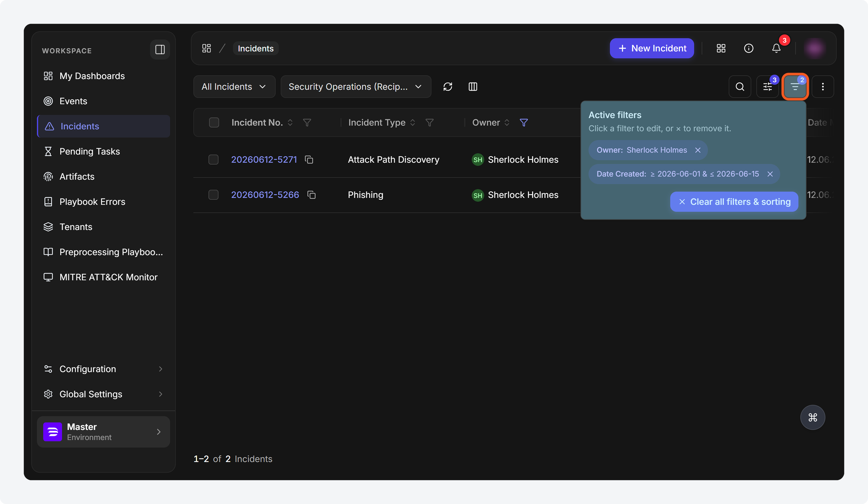868x504 pixels.
Task: Copy incident number 20260612-5271 icon
Action: (x=309, y=160)
